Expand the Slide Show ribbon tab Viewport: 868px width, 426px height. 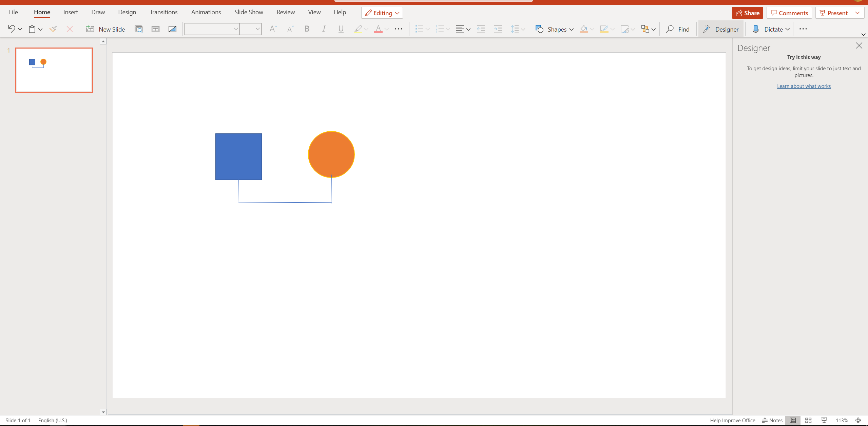coord(249,12)
